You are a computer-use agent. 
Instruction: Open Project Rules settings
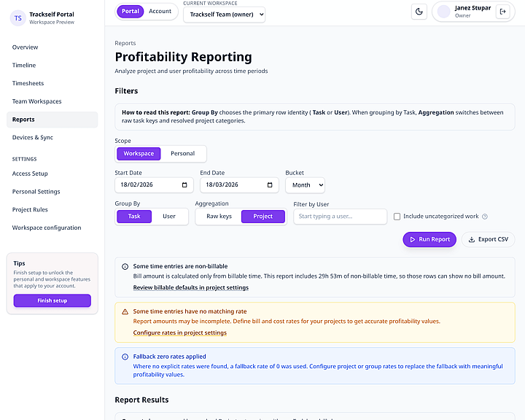pyautogui.click(x=30, y=210)
